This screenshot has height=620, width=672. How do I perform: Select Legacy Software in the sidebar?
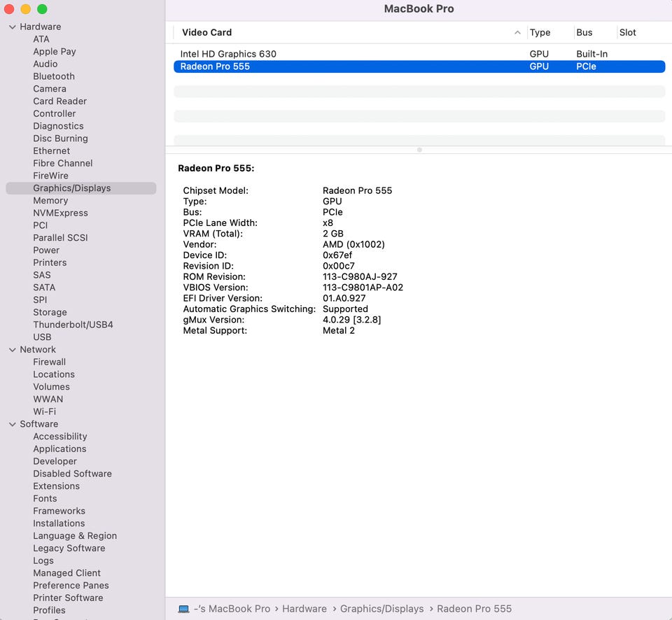[69, 549]
